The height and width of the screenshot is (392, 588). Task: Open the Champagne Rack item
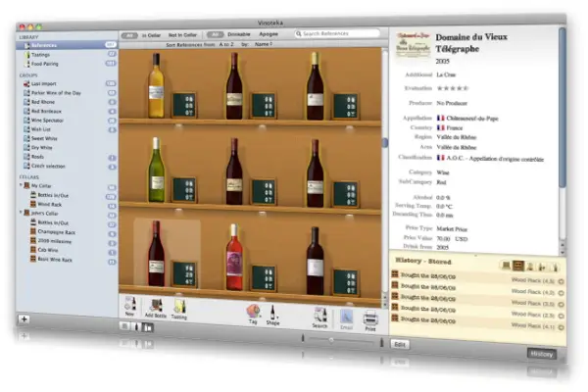(x=67, y=232)
